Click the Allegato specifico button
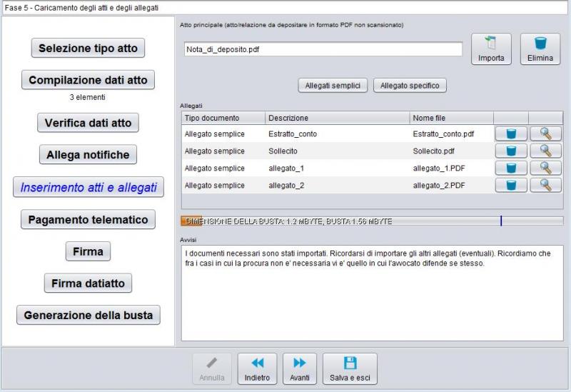This screenshot has height=392, width=571. [x=410, y=86]
